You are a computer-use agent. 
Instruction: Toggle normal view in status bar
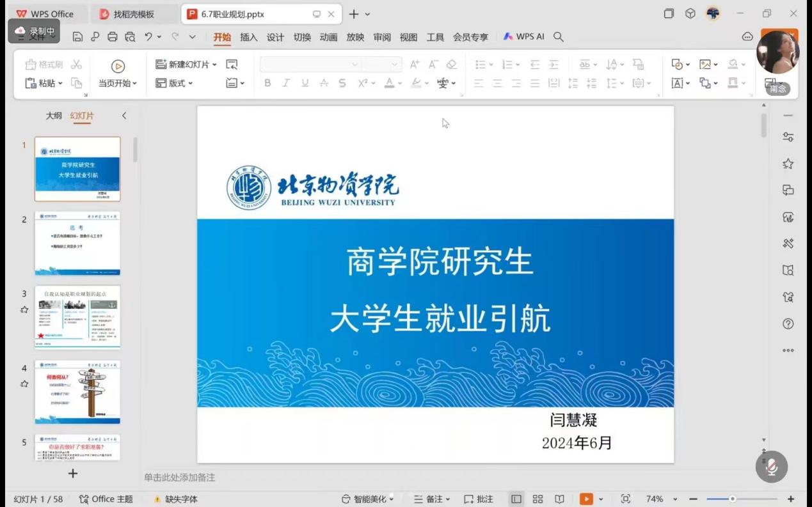point(516,499)
